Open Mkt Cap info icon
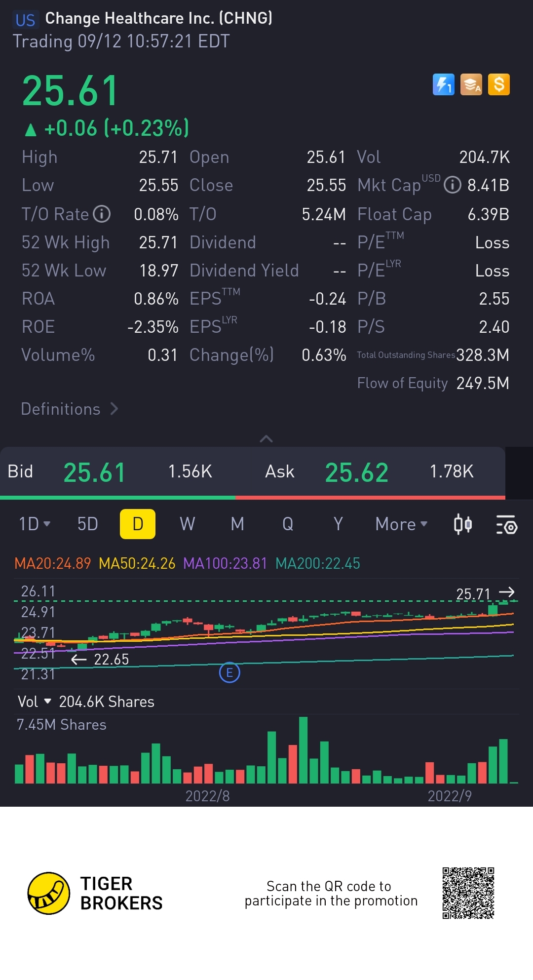The width and height of the screenshot is (533, 980). [453, 185]
